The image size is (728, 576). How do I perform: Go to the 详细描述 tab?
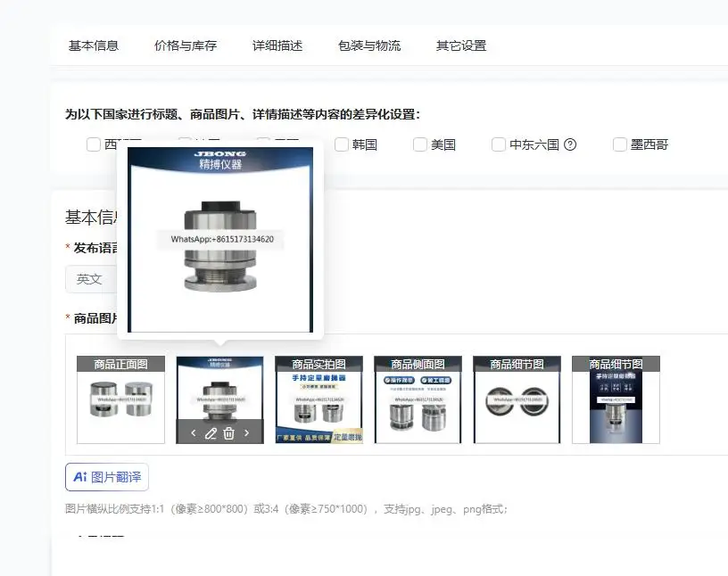coord(277,45)
